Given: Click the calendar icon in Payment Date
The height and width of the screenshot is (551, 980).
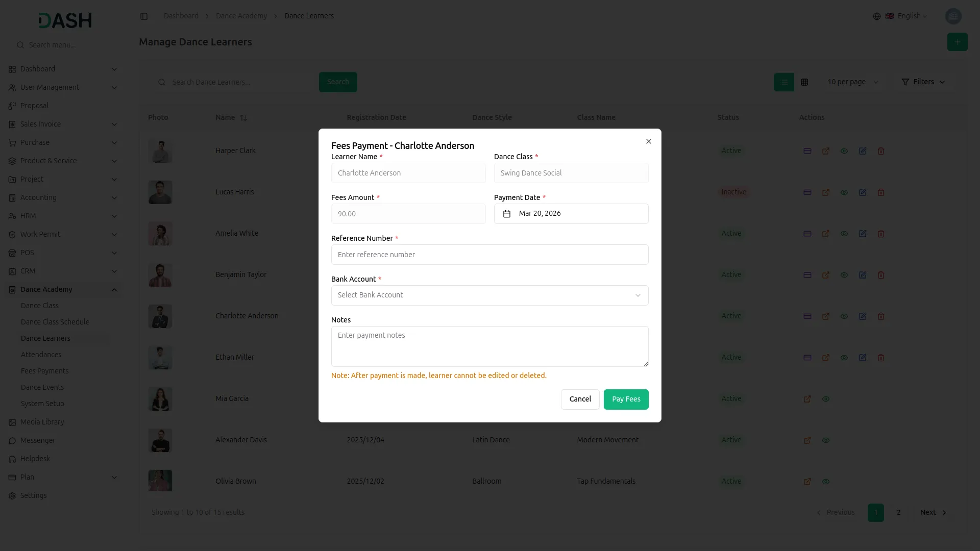Looking at the screenshot, I should (506, 214).
